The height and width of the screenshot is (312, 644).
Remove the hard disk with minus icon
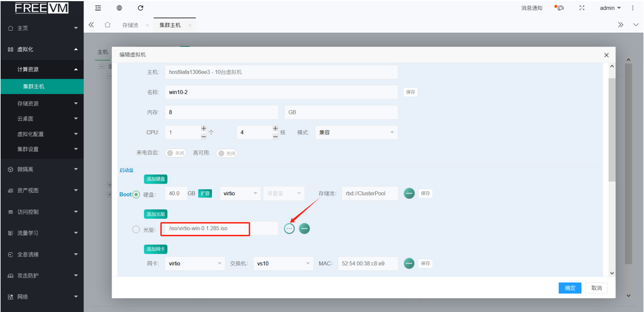(409, 193)
